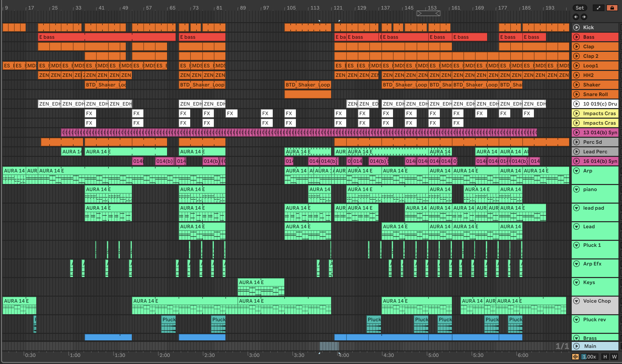Unfold the Bass track

pyautogui.click(x=576, y=37)
